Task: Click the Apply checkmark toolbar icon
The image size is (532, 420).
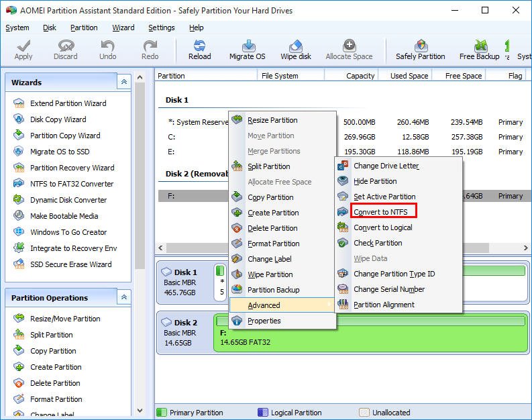Action: 23,50
